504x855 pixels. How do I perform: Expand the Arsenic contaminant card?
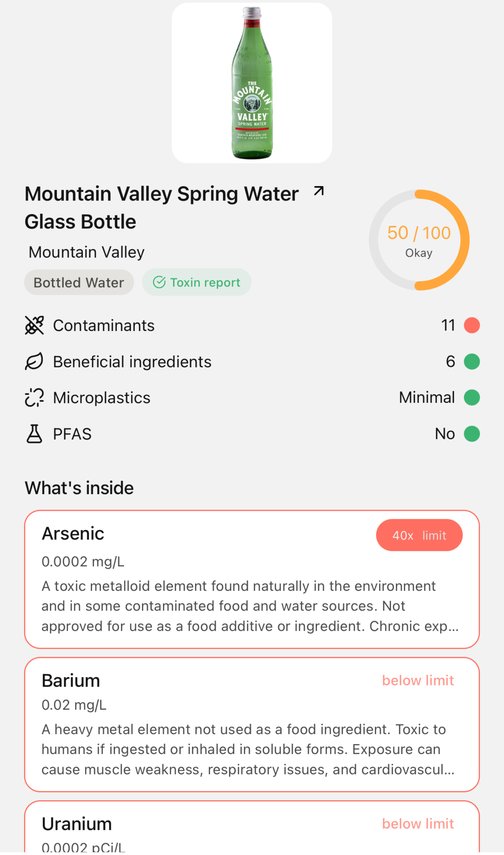click(252, 591)
